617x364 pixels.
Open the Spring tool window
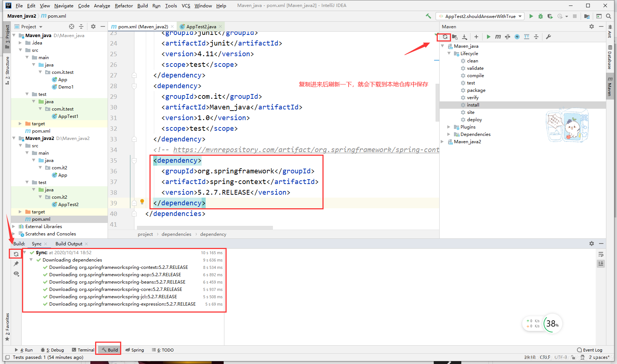(134, 350)
